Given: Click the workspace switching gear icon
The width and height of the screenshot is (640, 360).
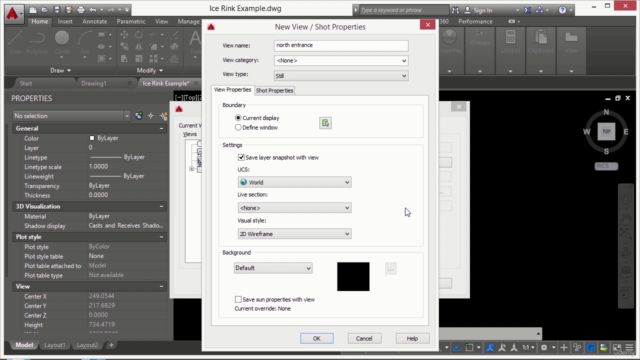Looking at the screenshot, I should 544,348.
